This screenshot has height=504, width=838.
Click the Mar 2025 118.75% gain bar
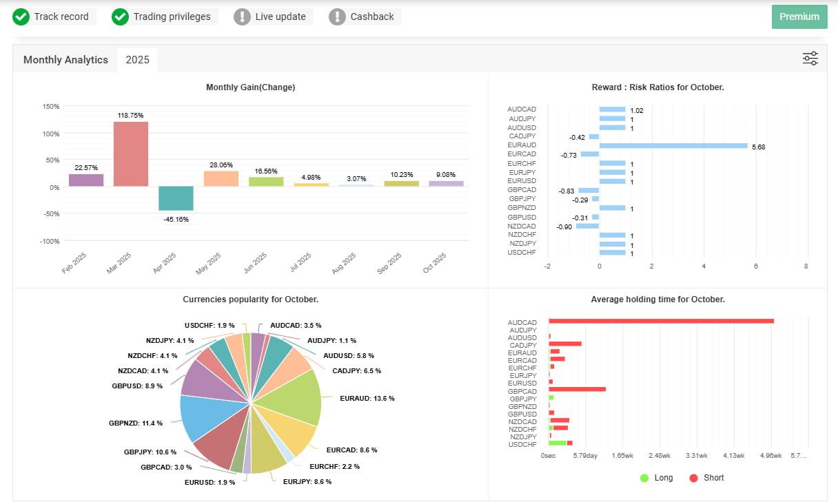click(131, 154)
